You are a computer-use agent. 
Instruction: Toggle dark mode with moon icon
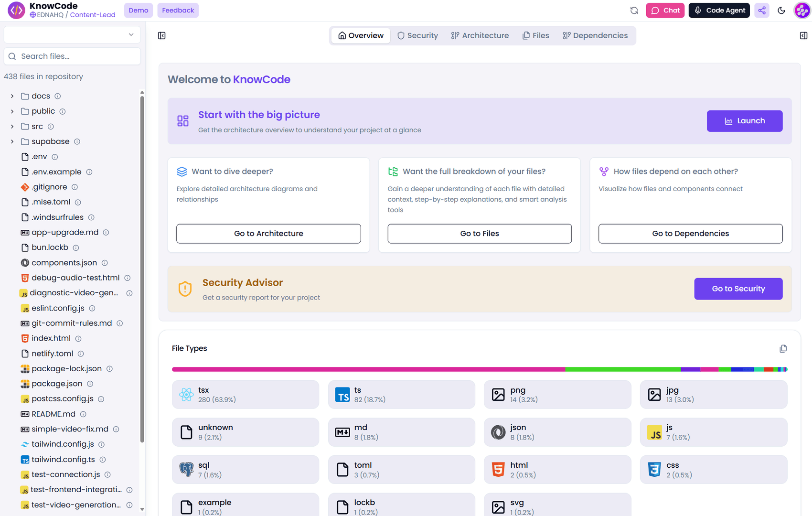tap(781, 11)
